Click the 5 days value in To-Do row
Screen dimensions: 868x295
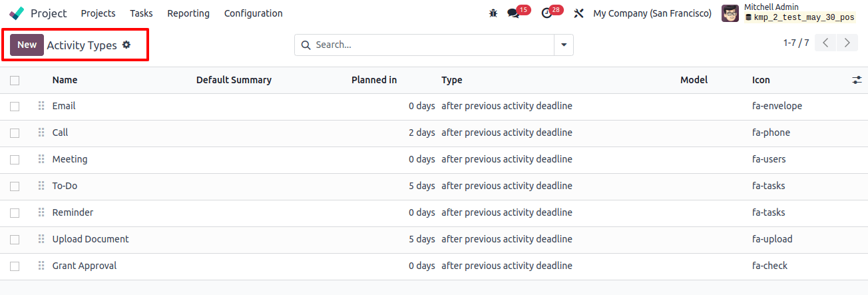point(422,186)
